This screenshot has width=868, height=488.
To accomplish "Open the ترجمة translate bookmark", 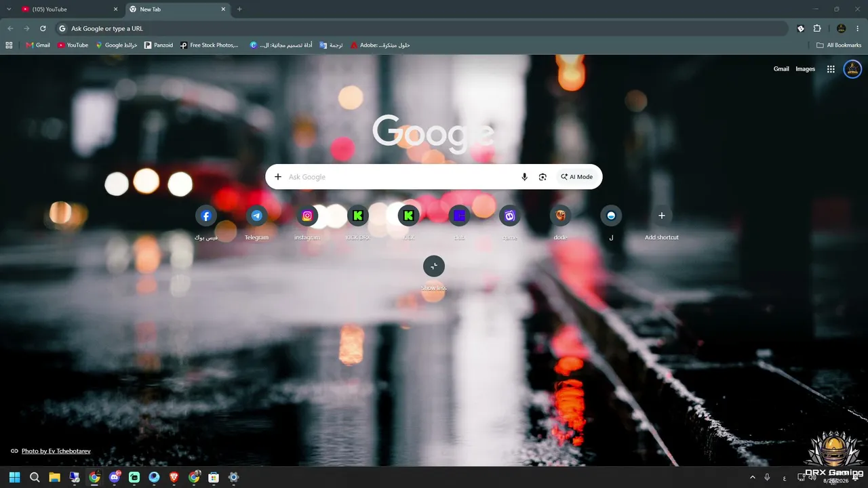I will click(331, 45).
